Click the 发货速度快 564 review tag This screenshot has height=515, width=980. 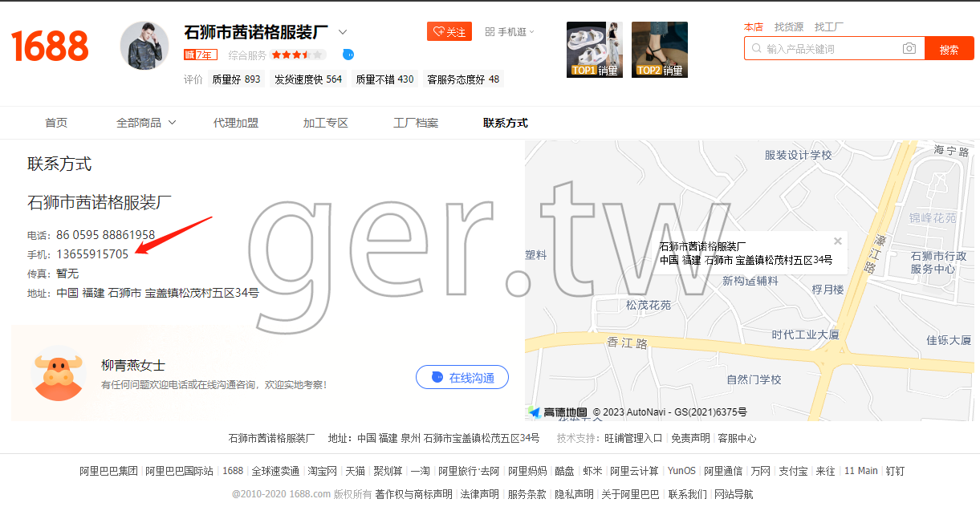click(308, 79)
